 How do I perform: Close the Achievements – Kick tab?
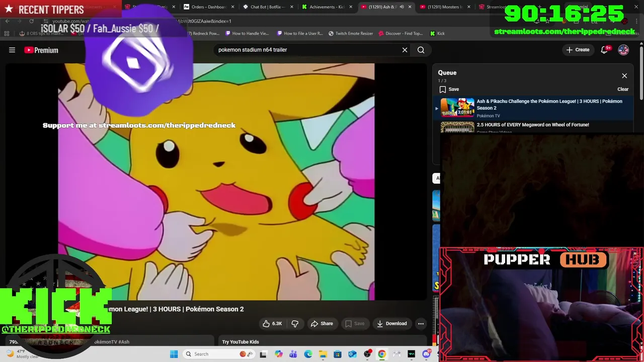[x=351, y=7]
